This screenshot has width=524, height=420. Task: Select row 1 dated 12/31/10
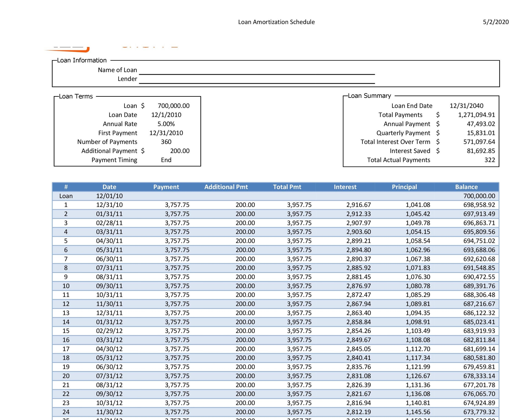tap(110, 205)
